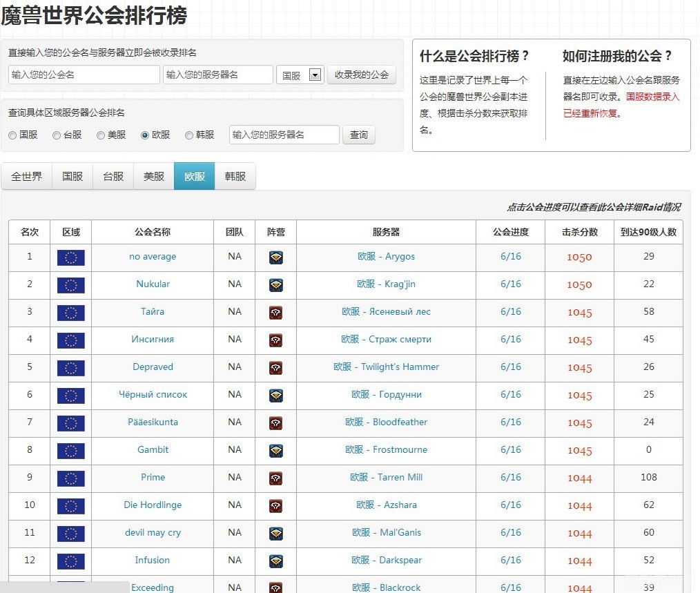Click the 输入您的公会名 input field
This screenshot has width=700, height=593.
tap(83, 75)
